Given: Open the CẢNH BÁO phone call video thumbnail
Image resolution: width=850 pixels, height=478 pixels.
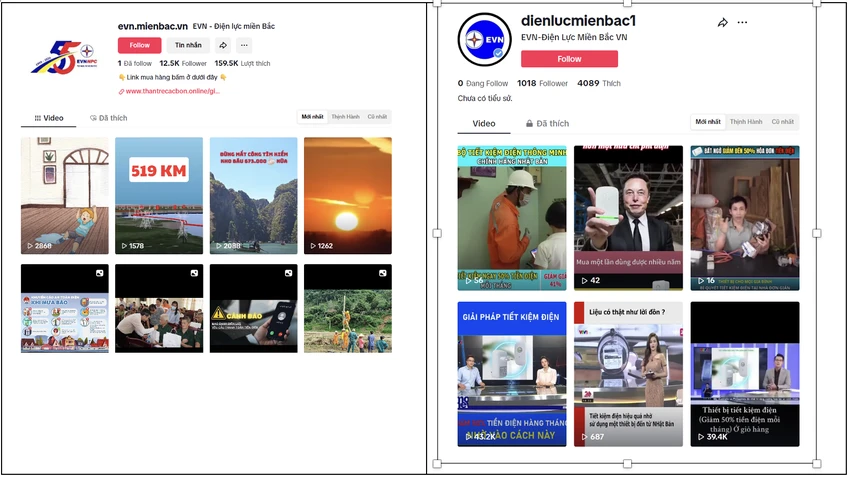Looking at the screenshot, I should [x=253, y=308].
